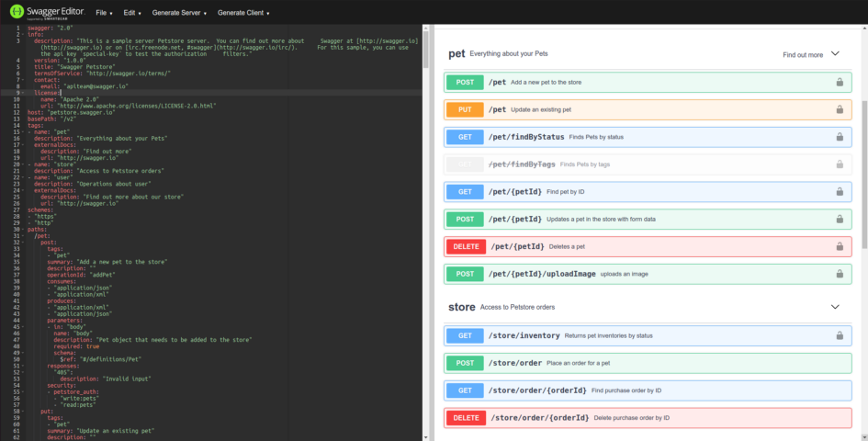Click the lock icon on PUT /pet
The height and width of the screenshot is (441, 868).
coord(840,109)
